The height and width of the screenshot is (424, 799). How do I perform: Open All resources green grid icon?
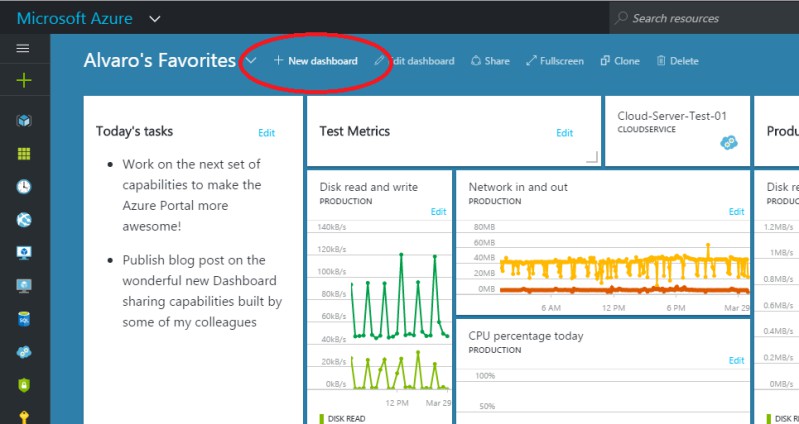24,153
